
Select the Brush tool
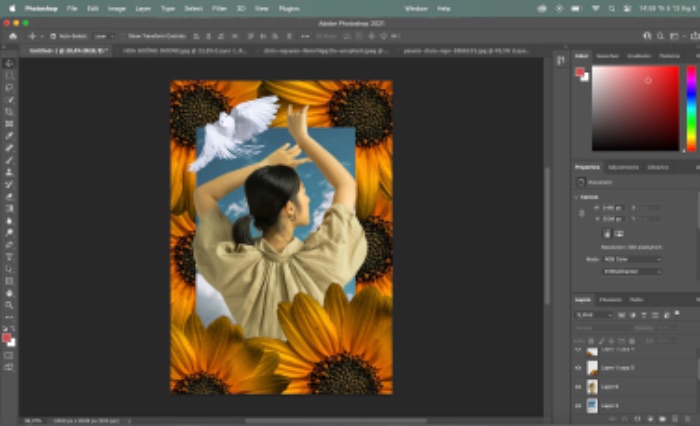point(9,160)
